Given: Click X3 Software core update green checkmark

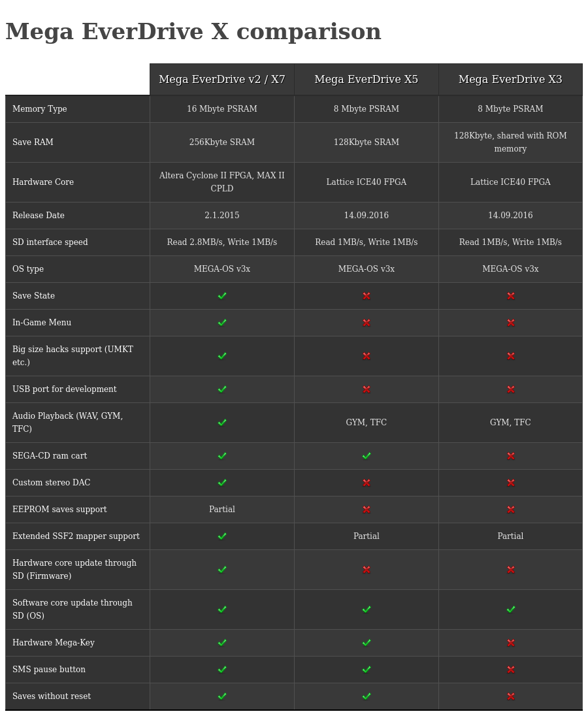Looking at the screenshot, I should 511,610.
